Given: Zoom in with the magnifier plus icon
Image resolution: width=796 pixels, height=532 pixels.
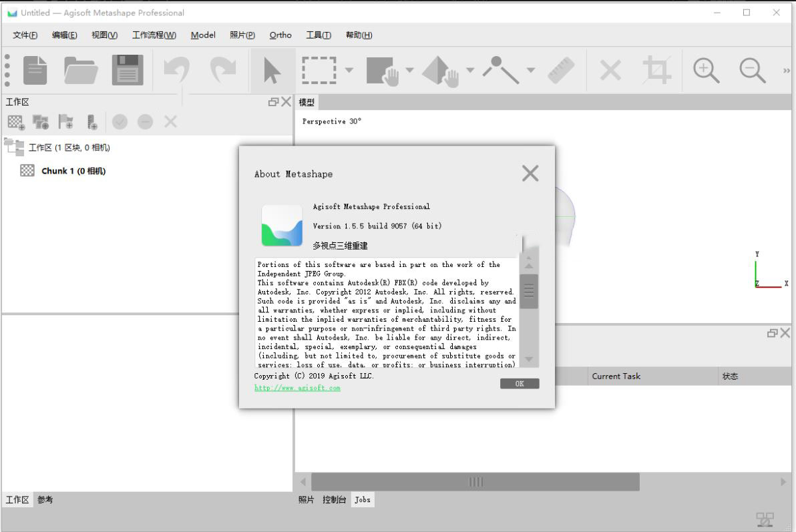Looking at the screenshot, I should (x=706, y=70).
